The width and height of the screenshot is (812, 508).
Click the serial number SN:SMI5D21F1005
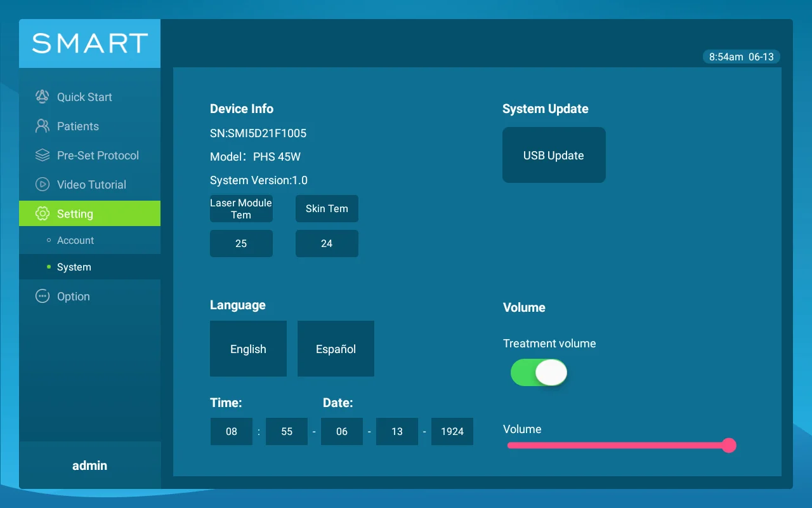258,133
